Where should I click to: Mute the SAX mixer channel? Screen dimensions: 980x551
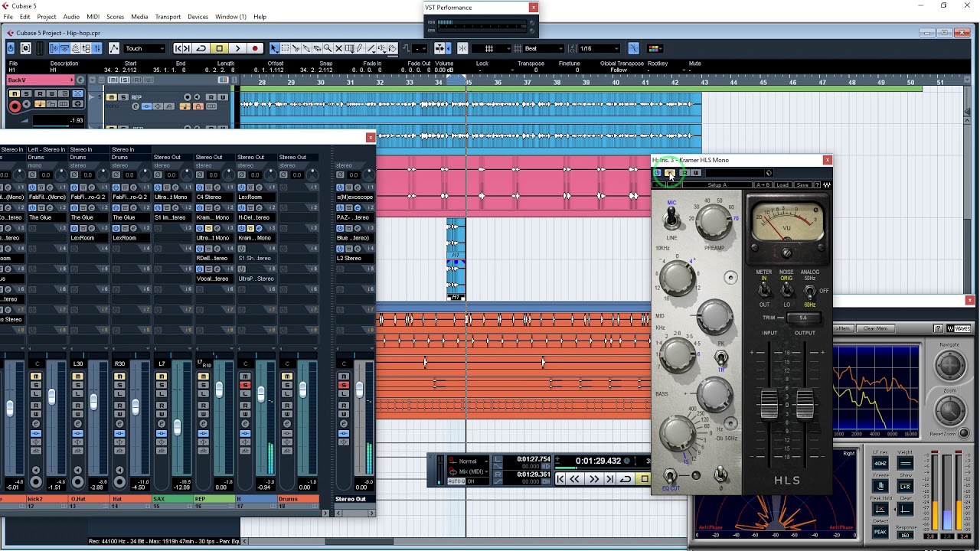coord(161,377)
